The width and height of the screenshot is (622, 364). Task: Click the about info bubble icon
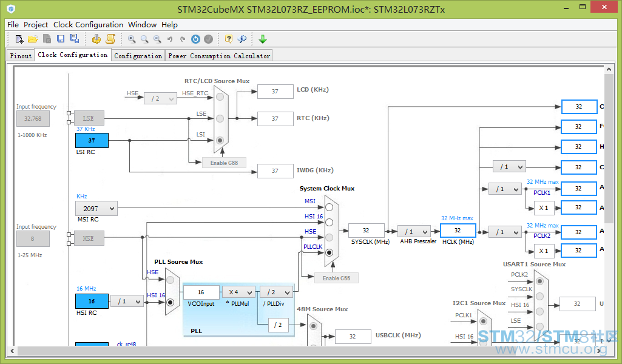pos(242,39)
